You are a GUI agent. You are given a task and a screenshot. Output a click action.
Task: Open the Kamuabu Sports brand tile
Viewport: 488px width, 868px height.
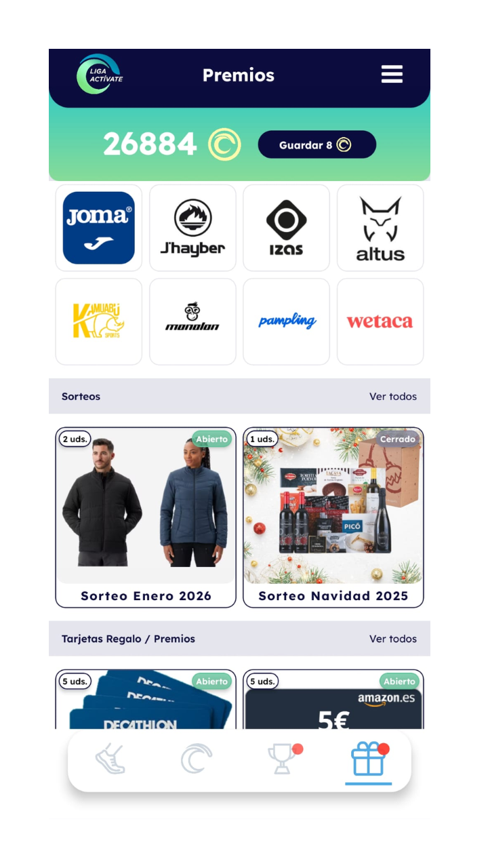tap(99, 321)
